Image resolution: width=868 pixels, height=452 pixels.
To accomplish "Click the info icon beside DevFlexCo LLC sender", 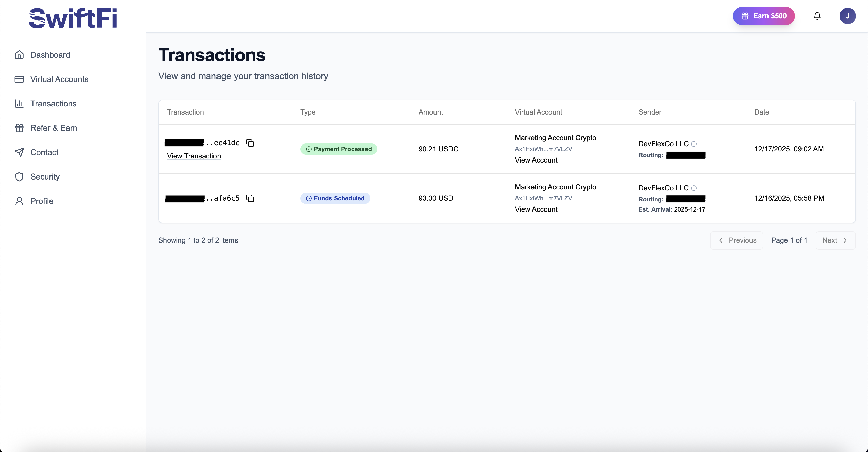I will click(x=694, y=143).
